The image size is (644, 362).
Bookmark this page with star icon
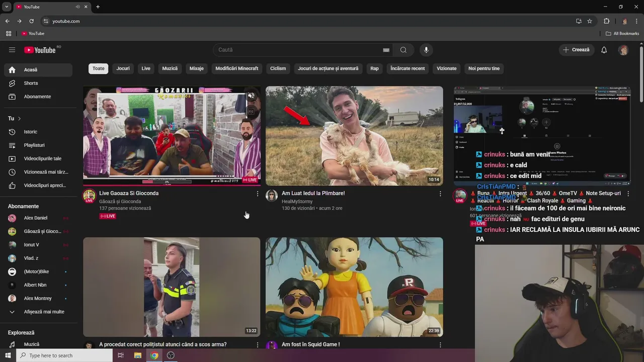tap(590, 21)
